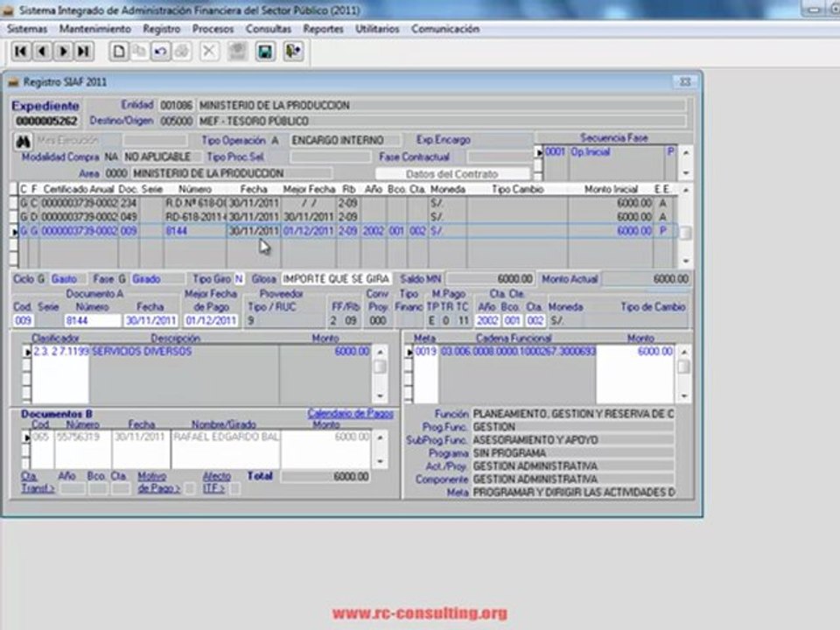Click the Registro SIAF 2011 title icon
The width and height of the screenshot is (840, 630).
13,82
